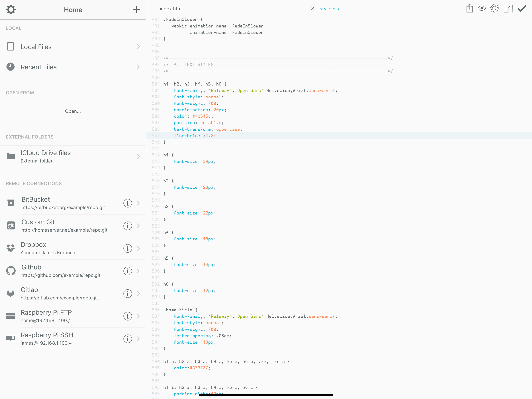532x399 pixels.
Task: Expand Local Files chevron
Action: [x=138, y=47]
